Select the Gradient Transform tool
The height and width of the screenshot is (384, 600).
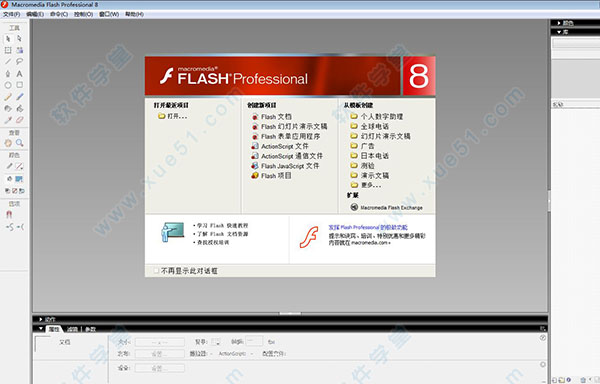(20, 50)
